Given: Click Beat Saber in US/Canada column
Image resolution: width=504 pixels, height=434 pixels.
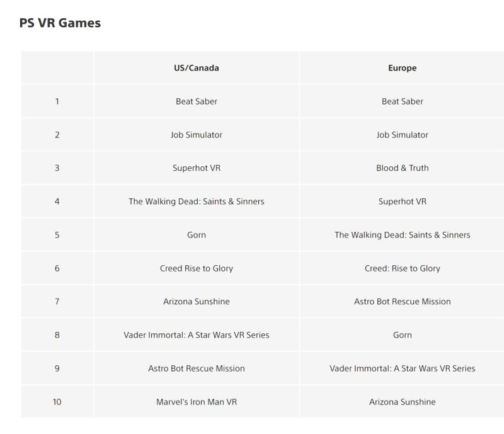Looking at the screenshot, I should pos(197,101).
